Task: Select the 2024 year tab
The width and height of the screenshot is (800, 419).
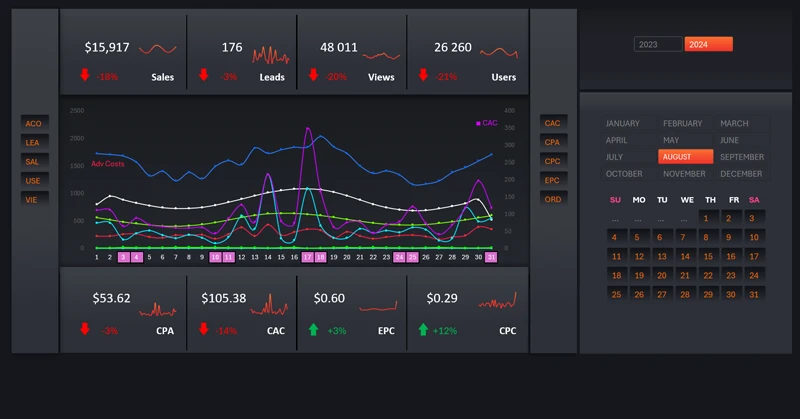Action: tap(708, 44)
